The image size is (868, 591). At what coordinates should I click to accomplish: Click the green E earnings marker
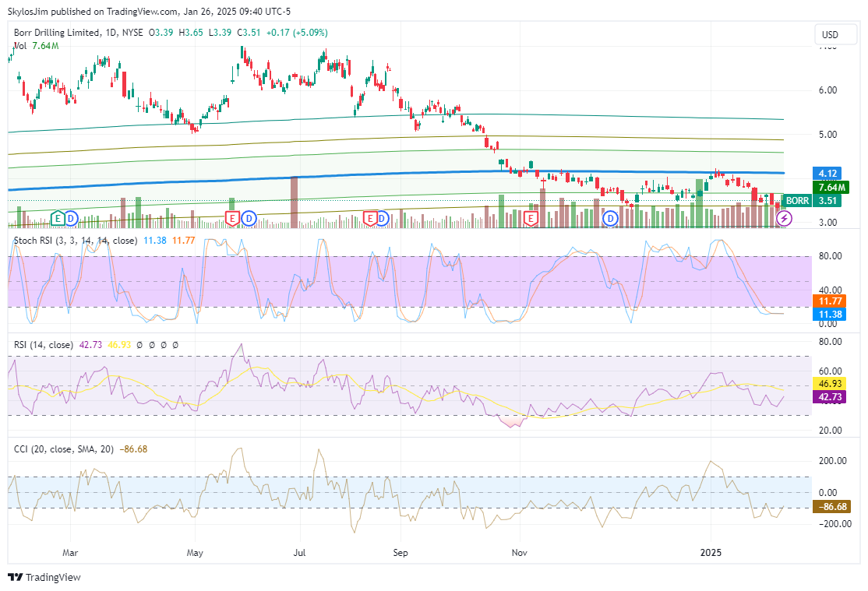(x=58, y=219)
